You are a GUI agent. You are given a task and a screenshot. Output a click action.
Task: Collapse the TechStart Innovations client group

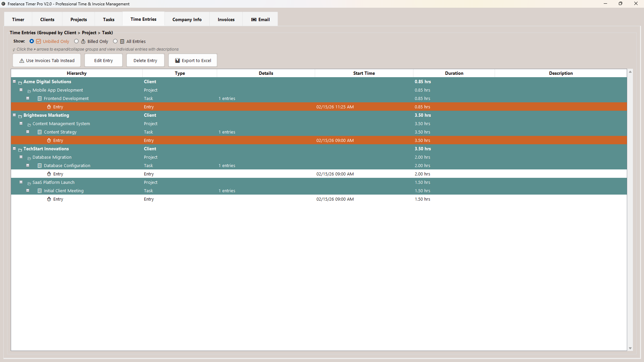pos(14,149)
